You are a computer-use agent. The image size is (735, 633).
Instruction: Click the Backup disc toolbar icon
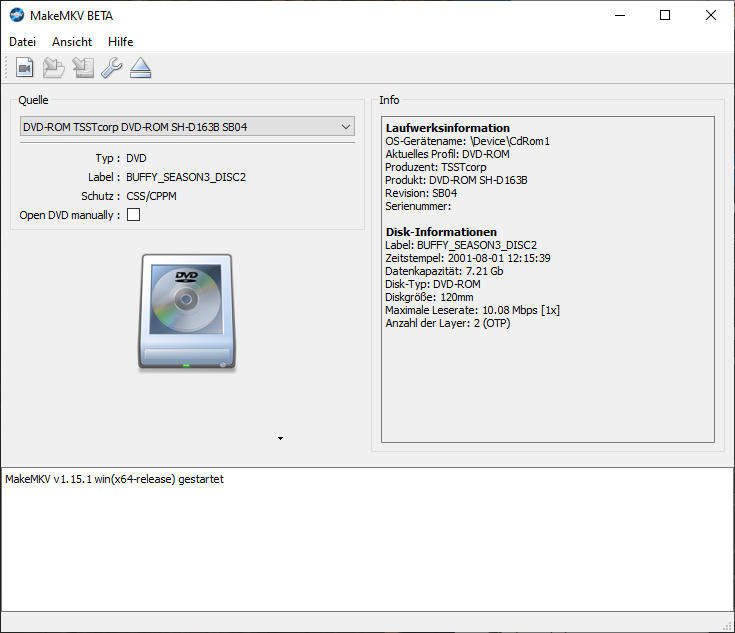pyautogui.click(x=83, y=68)
